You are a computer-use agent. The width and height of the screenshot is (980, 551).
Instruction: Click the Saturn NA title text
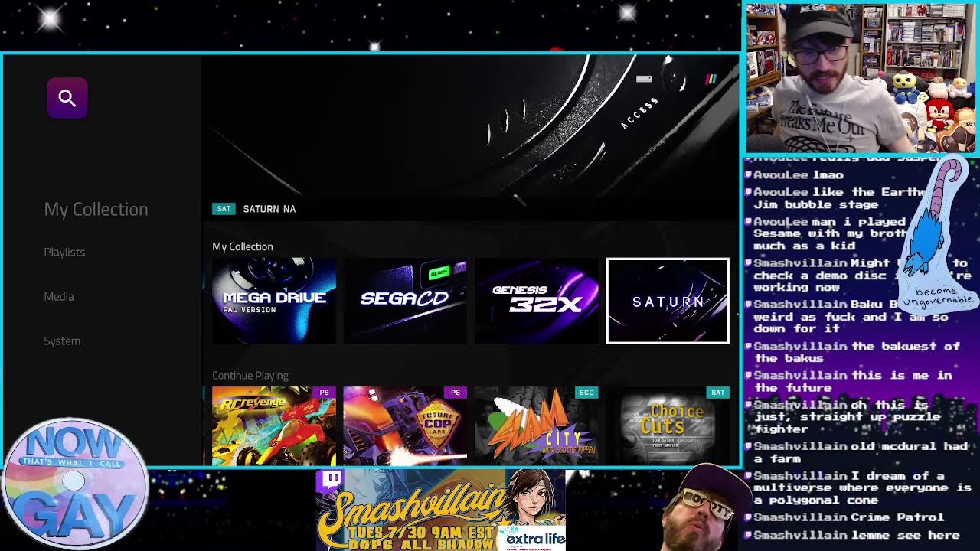tap(269, 209)
